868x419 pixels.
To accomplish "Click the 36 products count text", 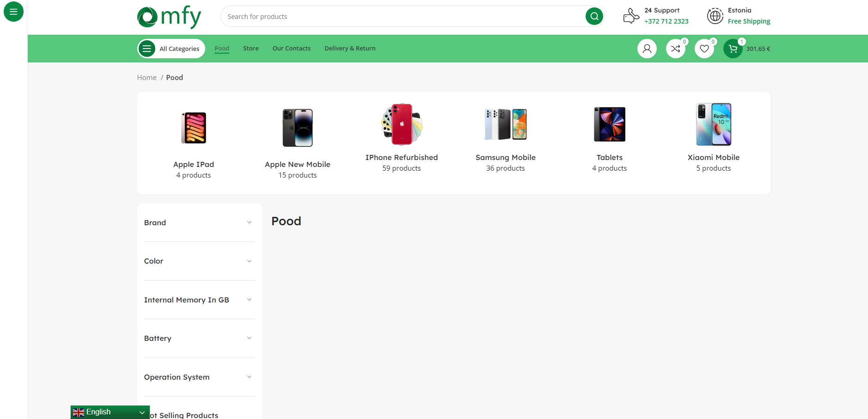I will click(x=506, y=168).
